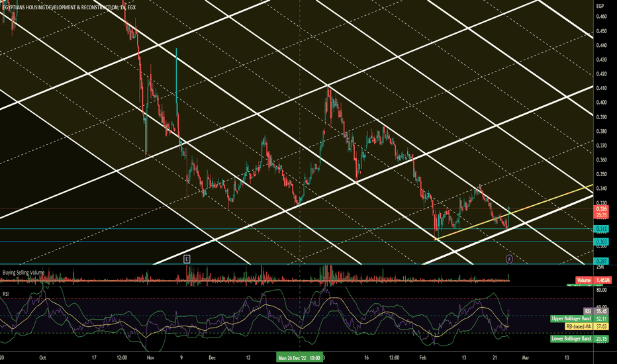Select the RSI indicator pane title
This screenshot has height=364, width=617.
[5, 294]
